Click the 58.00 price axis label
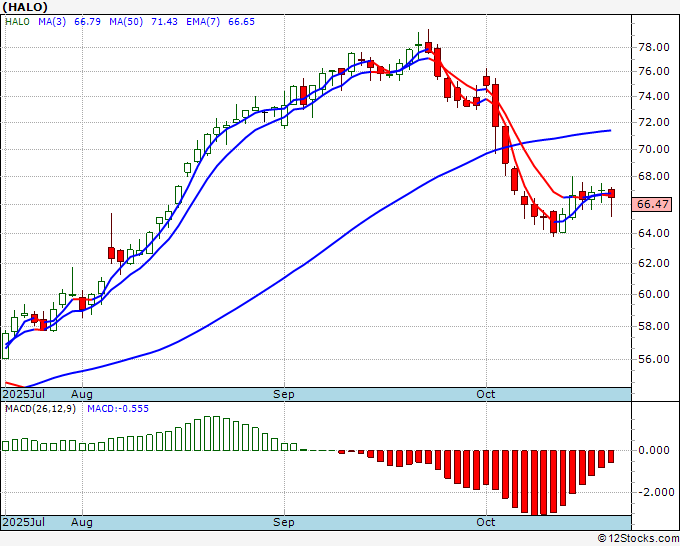This screenshot has height=546, width=680. (654, 326)
